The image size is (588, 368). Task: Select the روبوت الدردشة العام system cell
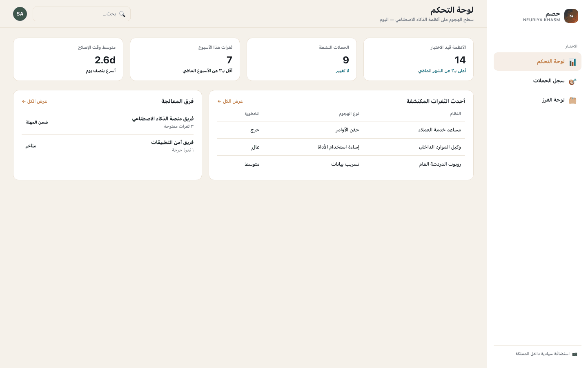tap(440, 164)
